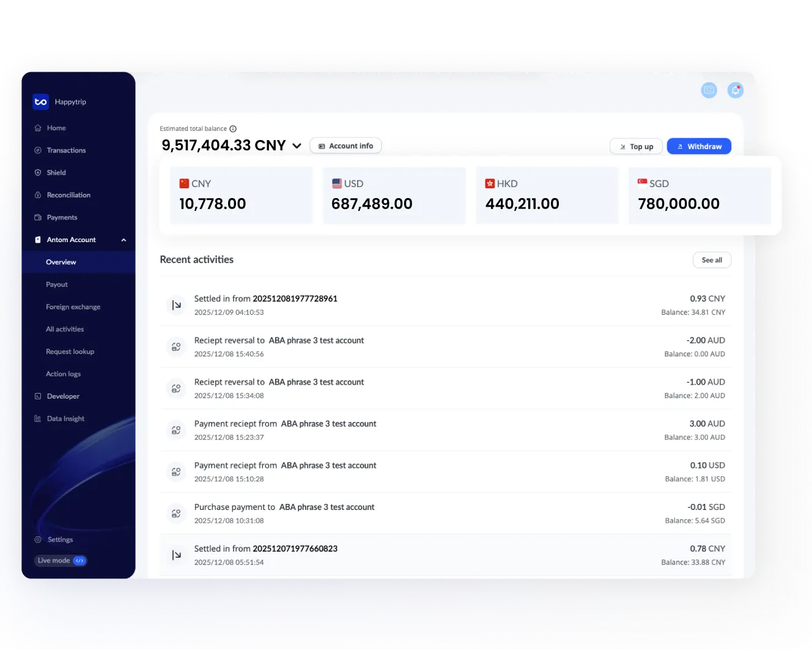812x650 pixels.
Task: Click icon of -1.00 AUD reversal row
Action: [176, 388]
